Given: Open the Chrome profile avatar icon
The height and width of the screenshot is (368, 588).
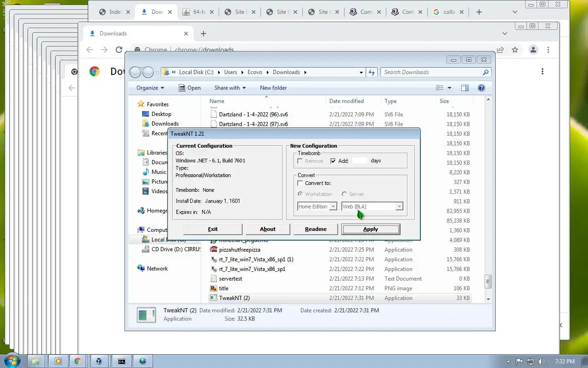Looking at the screenshot, I should coord(533,50).
